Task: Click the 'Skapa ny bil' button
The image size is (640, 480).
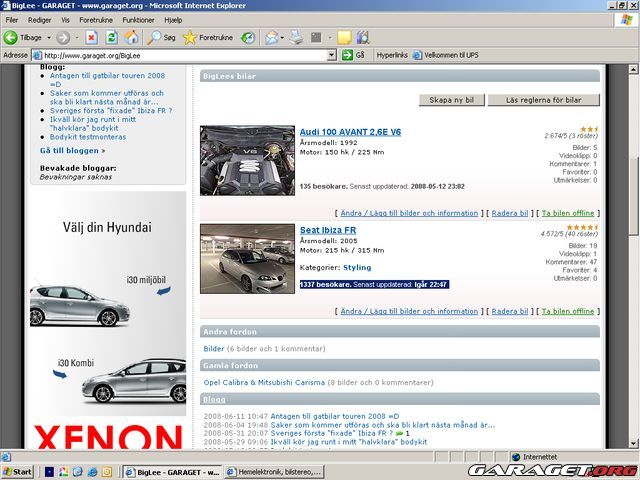Action: [453, 100]
